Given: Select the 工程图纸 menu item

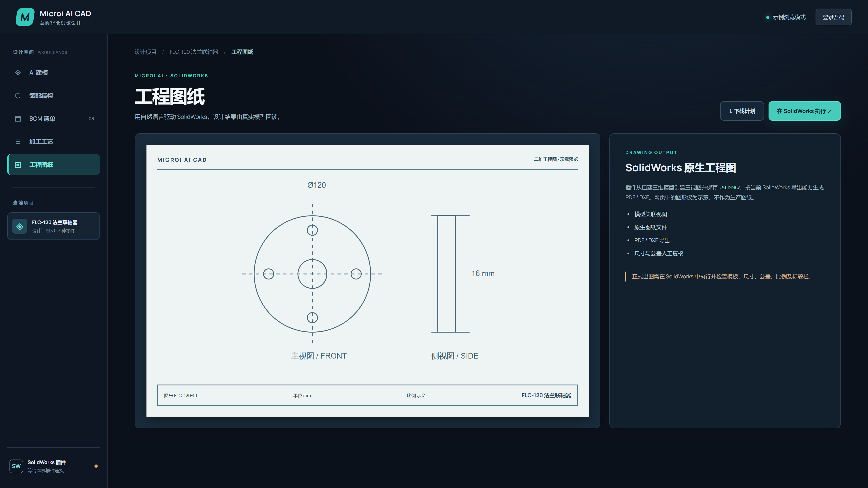Looking at the screenshot, I should coord(54,165).
